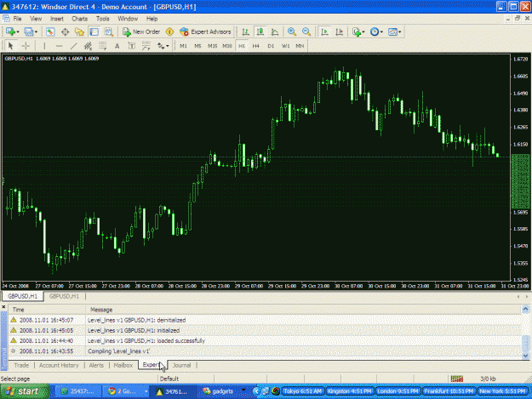Click the New Order button
This screenshot has width=532, height=399.
click(141, 31)
